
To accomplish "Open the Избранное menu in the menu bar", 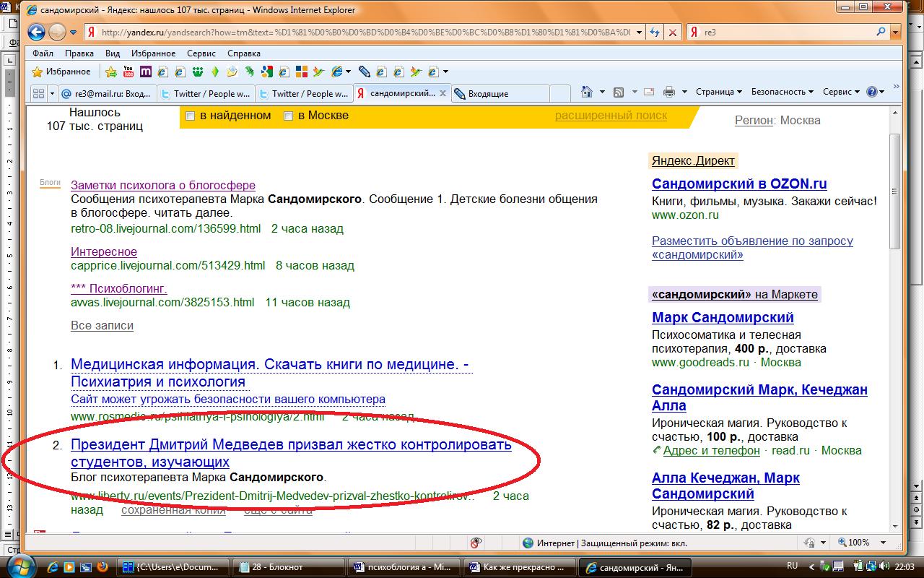I will click(153, 53).
